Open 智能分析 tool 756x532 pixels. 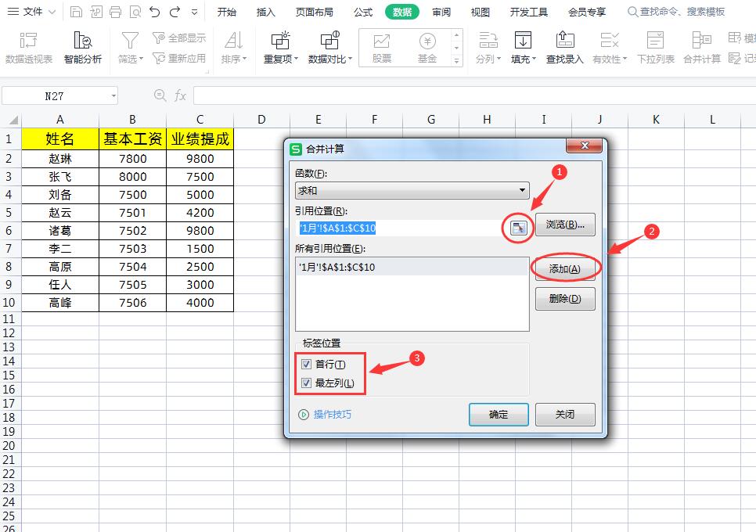[82, 47]
